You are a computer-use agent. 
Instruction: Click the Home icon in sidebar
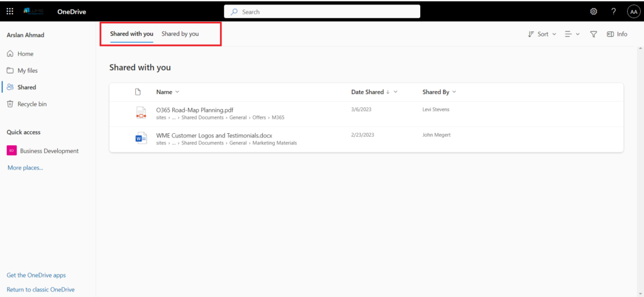click(x=10, y=54)
